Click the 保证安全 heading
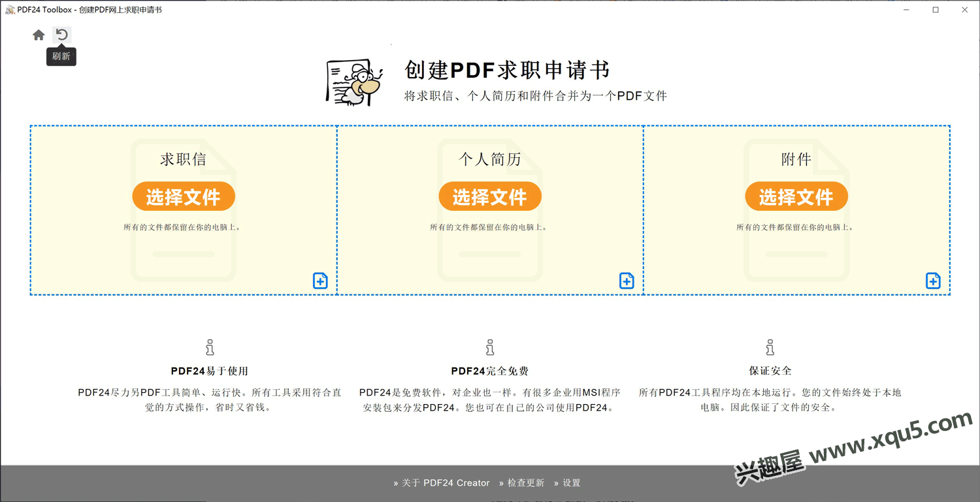Image resolution: width=980 pixels, height=502 pixels. coord(770,371)
